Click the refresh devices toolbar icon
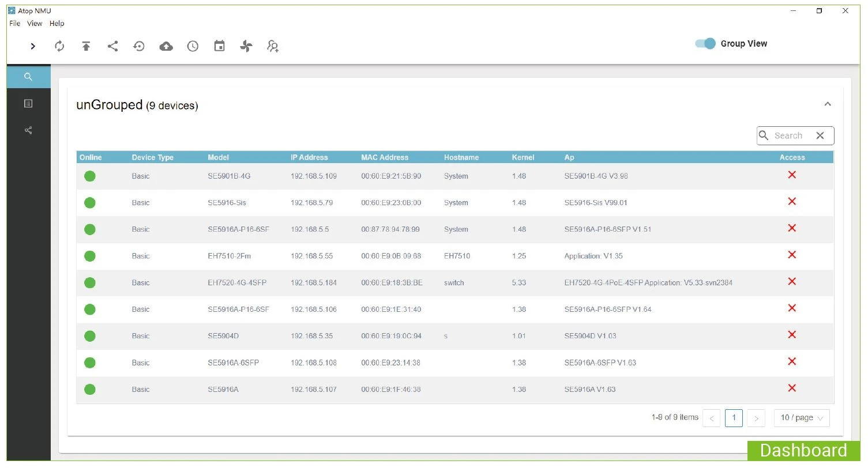Viewport: 868px width, 468px height. pos(59,46)
